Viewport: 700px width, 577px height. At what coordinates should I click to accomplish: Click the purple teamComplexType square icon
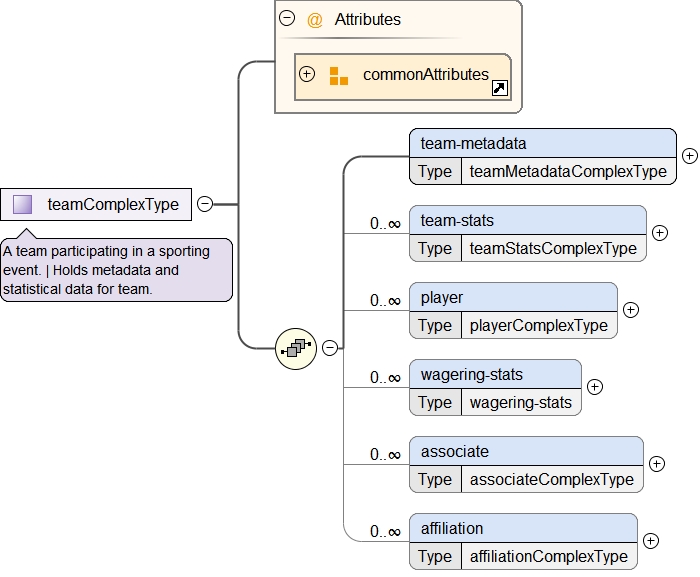tap(22, 205)
